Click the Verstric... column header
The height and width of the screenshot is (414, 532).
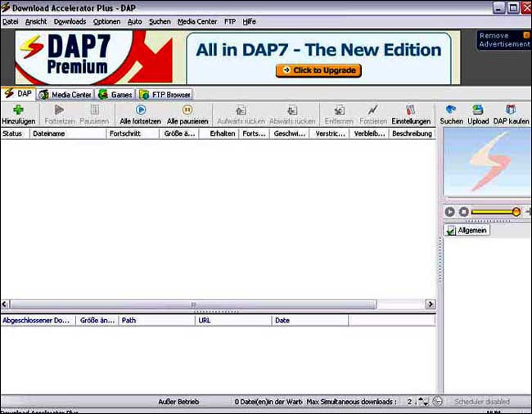point(329,133)
